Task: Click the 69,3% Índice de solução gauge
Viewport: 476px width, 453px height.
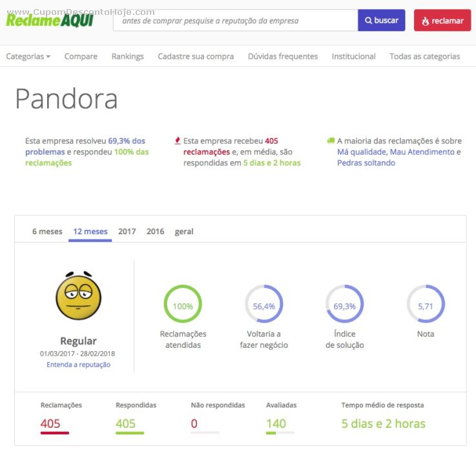Action: tap(344, 304)
